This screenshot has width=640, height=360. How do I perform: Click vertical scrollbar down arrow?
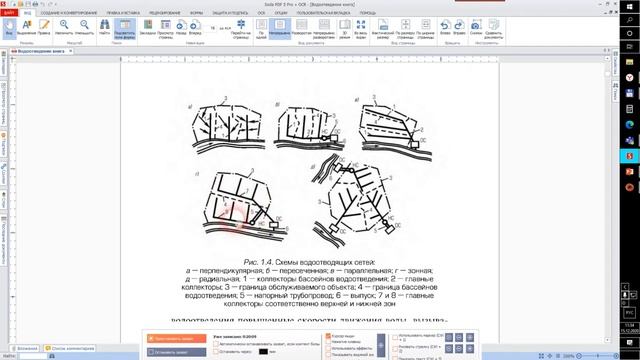click(607, 340)
